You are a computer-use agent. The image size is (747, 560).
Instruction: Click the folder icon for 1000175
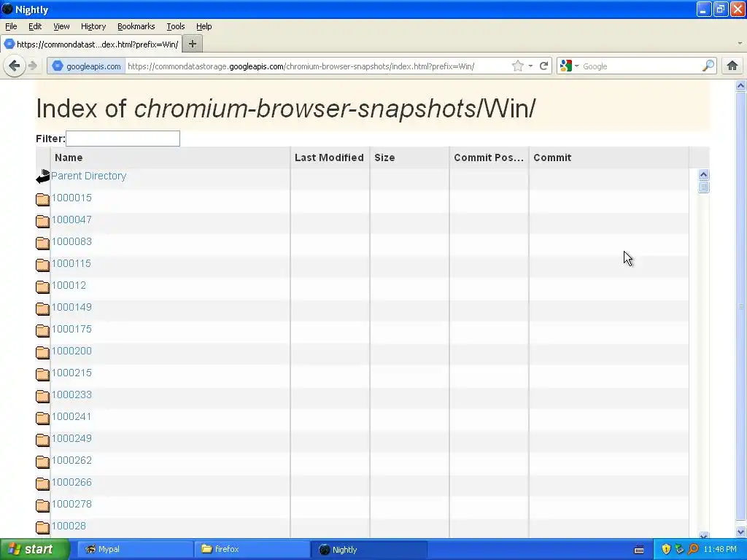(42, 330)
